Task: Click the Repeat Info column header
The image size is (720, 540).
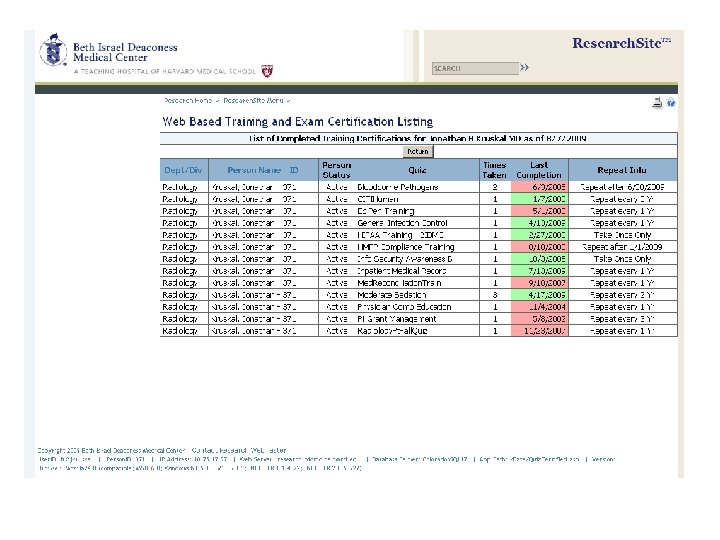Action: pyautogui.click(x=622, y=170)
